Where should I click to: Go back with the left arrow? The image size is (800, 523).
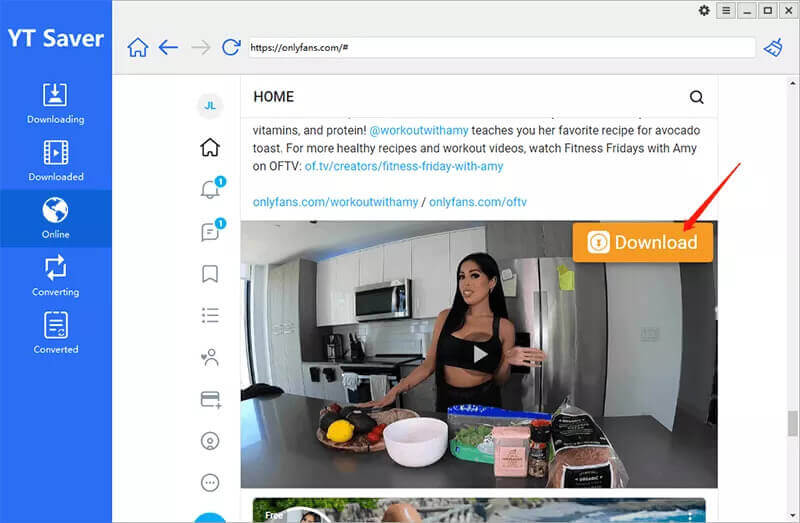pyautogui.click(x=168, y=47)
